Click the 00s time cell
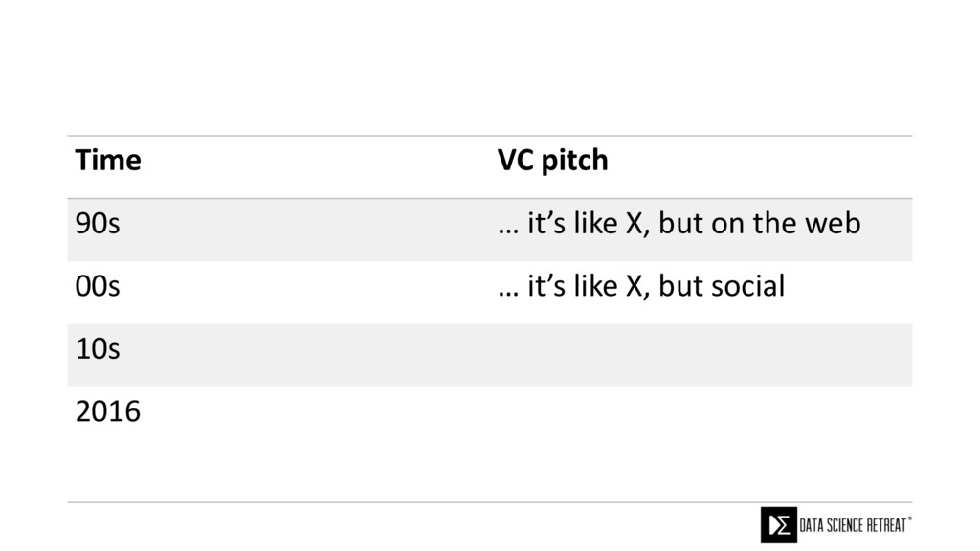 (x=98, y=286)
